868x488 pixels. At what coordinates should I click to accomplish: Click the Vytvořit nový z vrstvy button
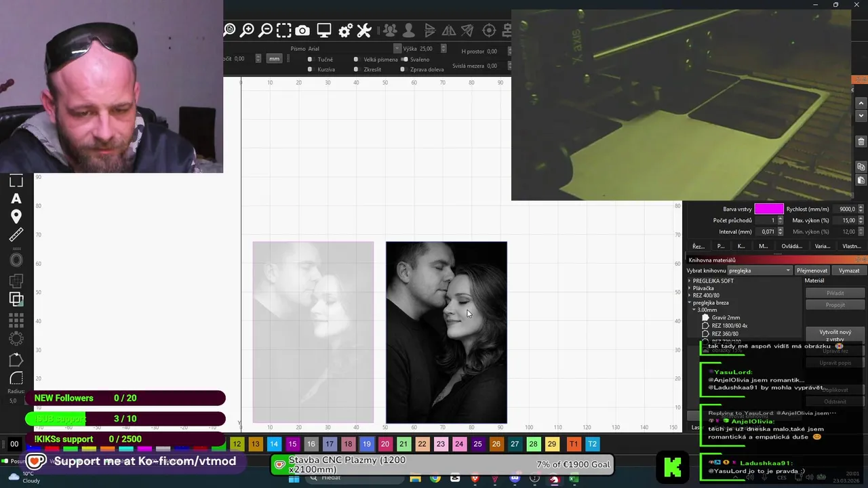tap(835, 335)
